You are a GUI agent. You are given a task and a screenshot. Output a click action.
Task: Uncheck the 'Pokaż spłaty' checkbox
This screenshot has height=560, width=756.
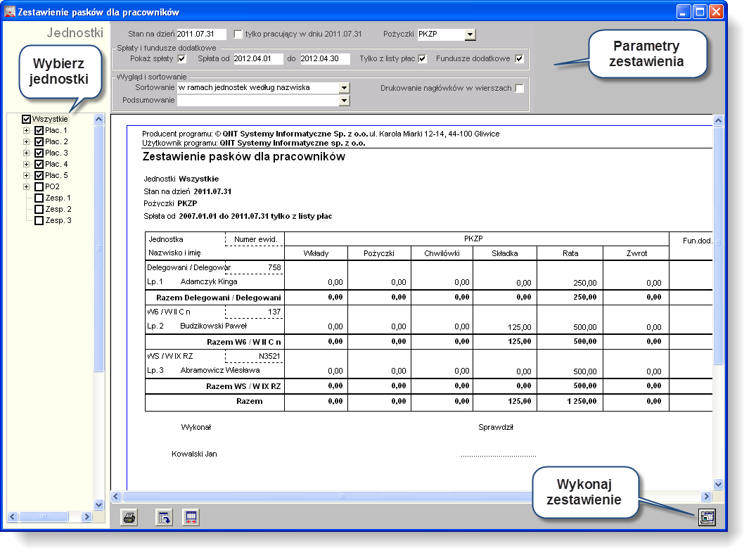click(x=181, y=59)
